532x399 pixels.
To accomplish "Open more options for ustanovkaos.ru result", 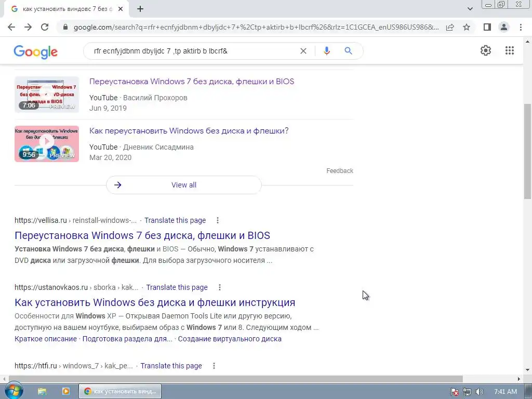I will pos(220,287).
